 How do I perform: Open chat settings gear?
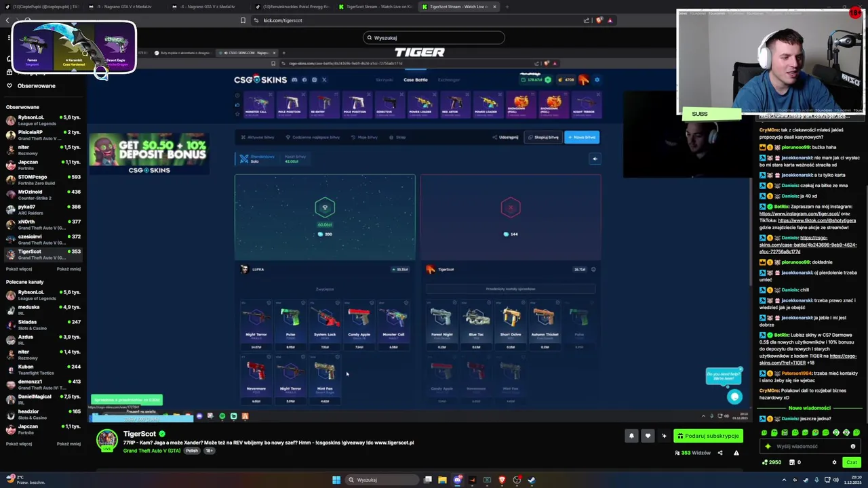click(x=834, y=462)
